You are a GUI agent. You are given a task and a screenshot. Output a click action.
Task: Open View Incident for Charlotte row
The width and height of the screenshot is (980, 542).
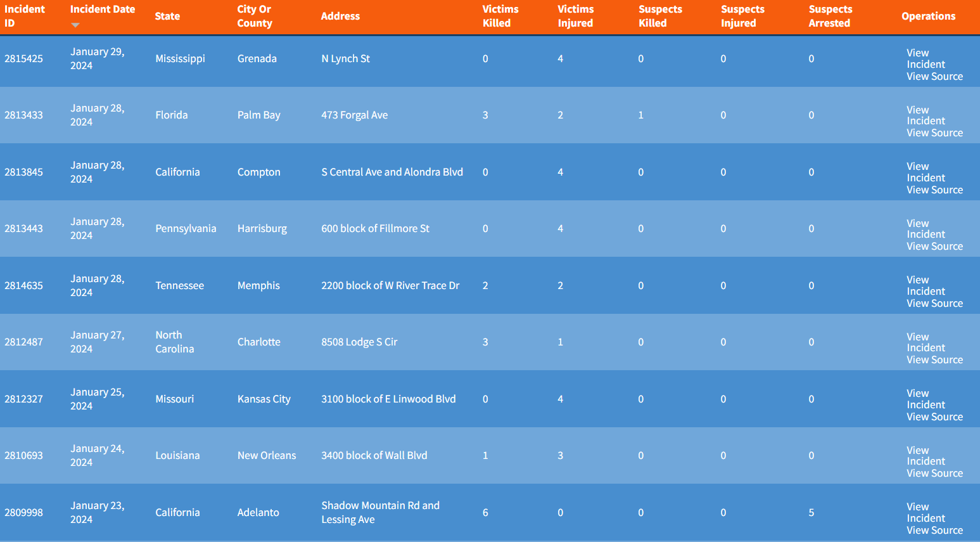[x=926, y=342]
